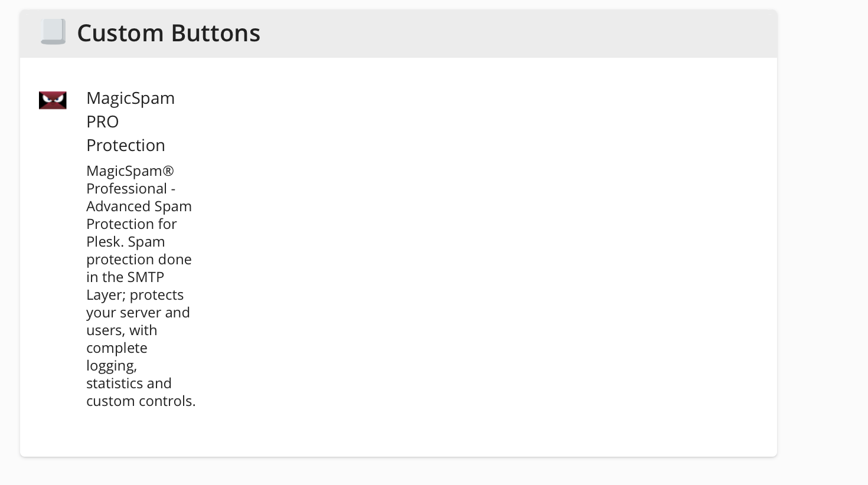Open the MagicSpam PRO Protection link
This screenshot has height=485, width=868.
(x=130, y=121)
